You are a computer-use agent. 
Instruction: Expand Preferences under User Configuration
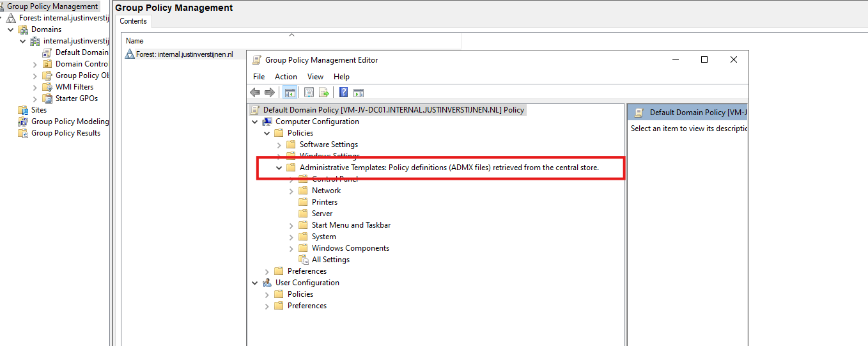click(x=267, y=306)
